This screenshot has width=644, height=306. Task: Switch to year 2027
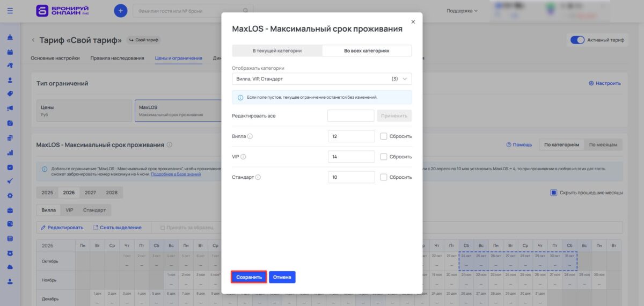tap(90, 192)
